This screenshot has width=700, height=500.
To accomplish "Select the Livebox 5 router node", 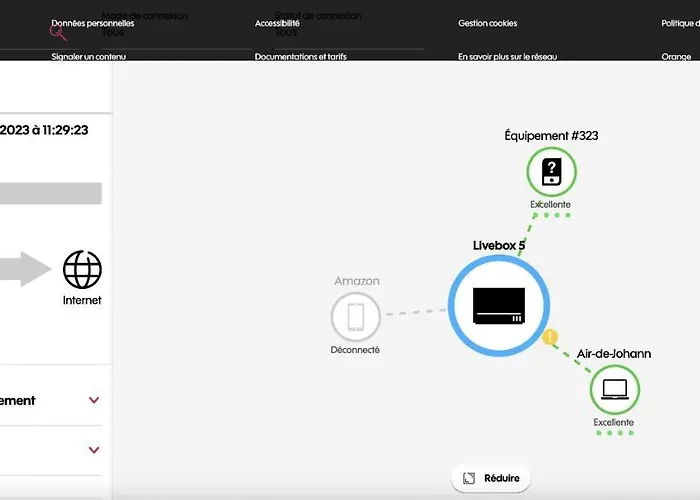I will 499,306.
